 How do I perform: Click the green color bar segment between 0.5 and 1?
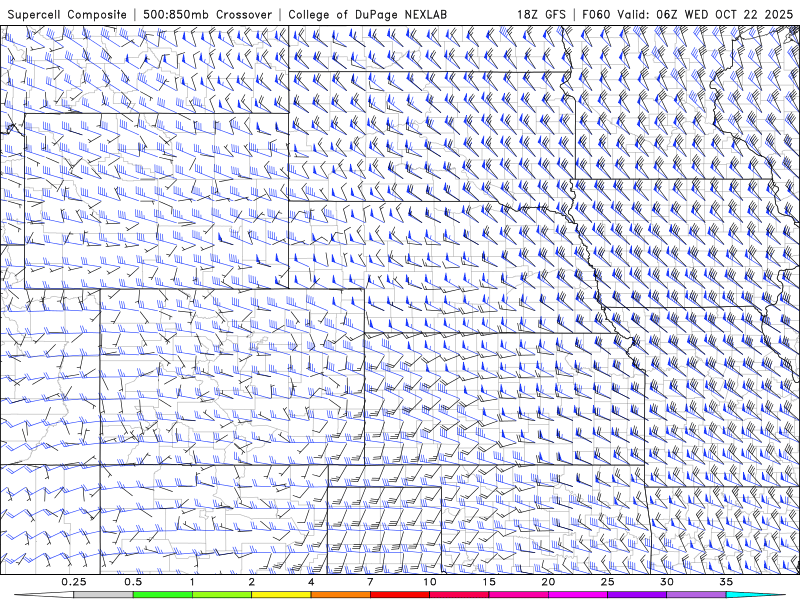tap(163, 595)
